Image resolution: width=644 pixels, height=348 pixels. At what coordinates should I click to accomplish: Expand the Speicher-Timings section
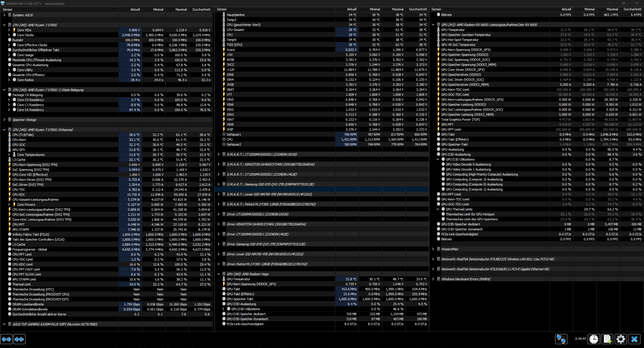point(4,120)
